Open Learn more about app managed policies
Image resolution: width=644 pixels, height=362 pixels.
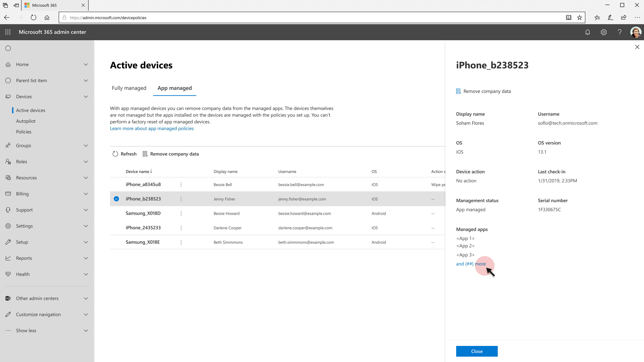click(x=152, y=128)
